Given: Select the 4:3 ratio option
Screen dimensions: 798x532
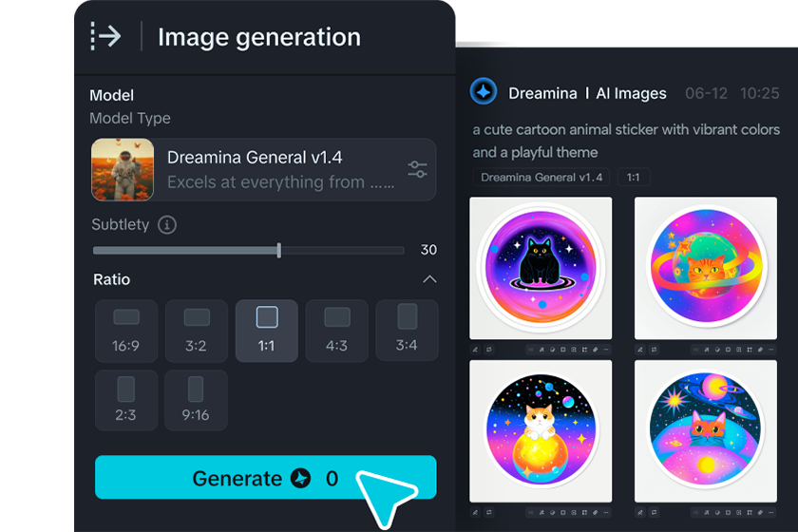Looking at the screenshot, I should 337,331.
